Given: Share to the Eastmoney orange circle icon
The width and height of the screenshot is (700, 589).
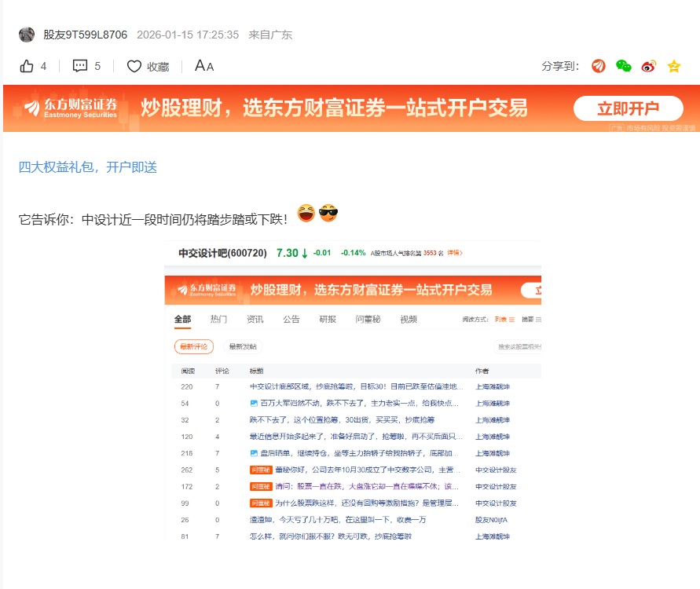Looking at the screenshot, I should [598, 66].
